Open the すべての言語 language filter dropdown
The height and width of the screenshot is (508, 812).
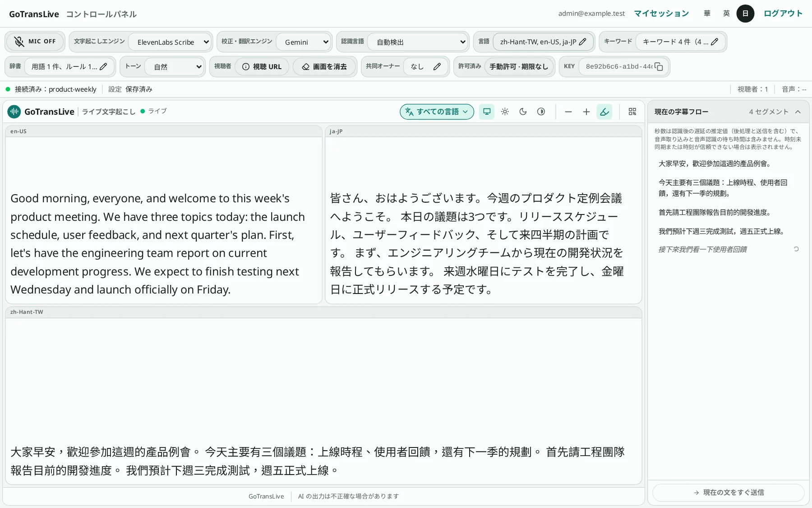coord(437,112)
